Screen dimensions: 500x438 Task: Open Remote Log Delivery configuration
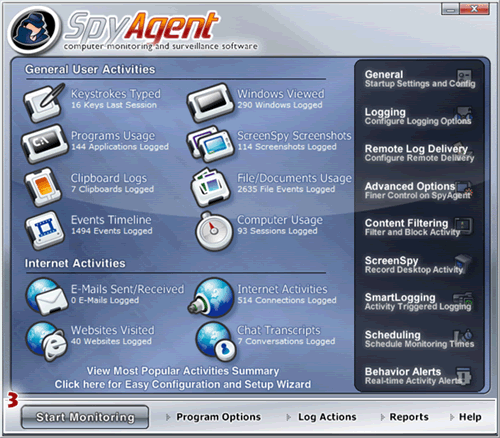[419, 153]
